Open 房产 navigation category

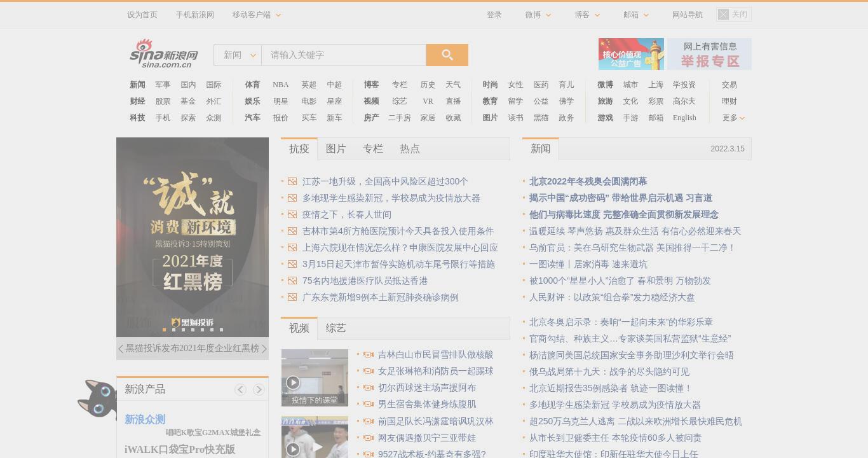[x=371, y=118]
